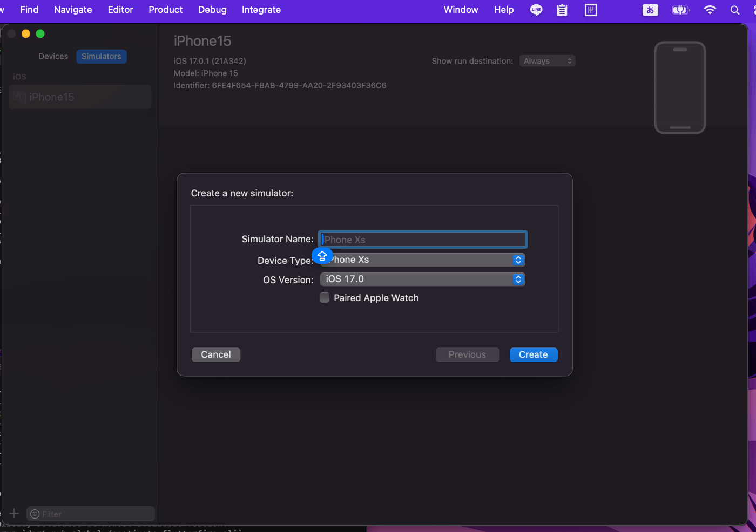
Task: Select iPhone15 in simulators list
Action: coord(80,97)
